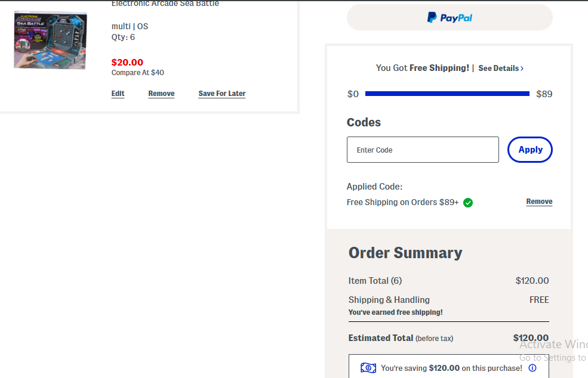The width and height of the screenshot is (588, 378).
Task: Remove the Sea Battle item from cart
Action: (161, 93)
